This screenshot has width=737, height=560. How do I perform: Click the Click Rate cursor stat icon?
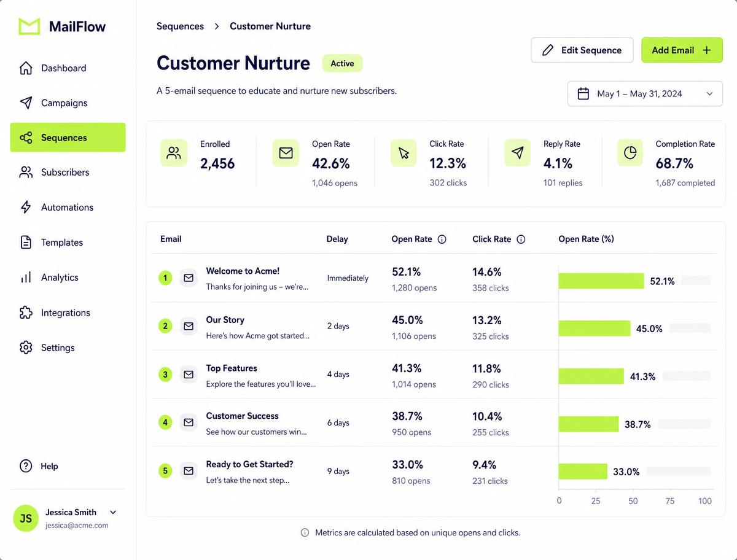pyautogui.click(x=404, y=154)
